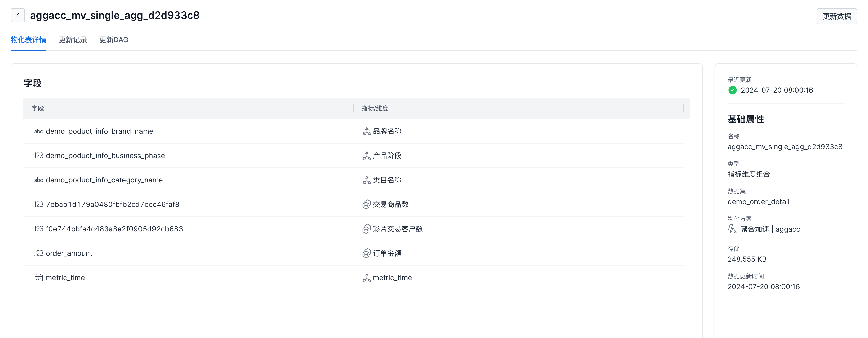
Task: Click the 类目名称 dimension label
Action: pos(387,180)
